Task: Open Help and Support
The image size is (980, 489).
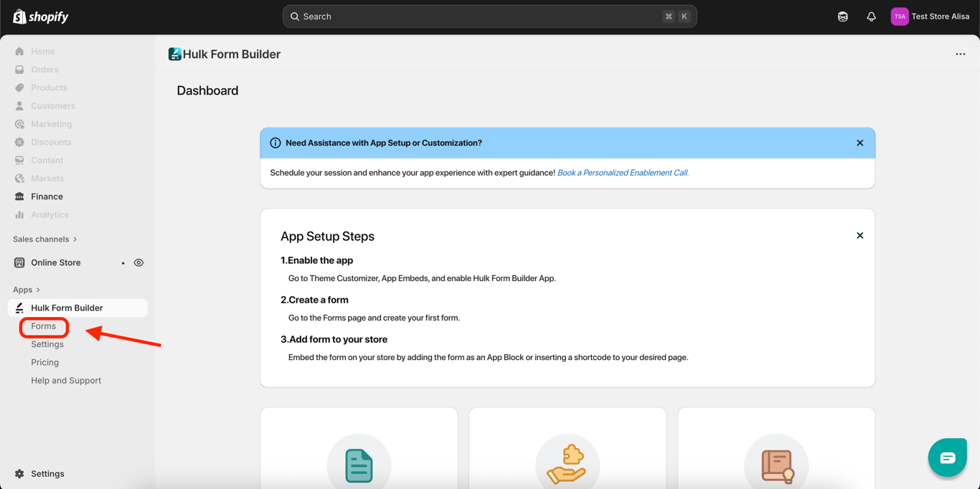Action: pyautogui.click(x=66, y=381)
